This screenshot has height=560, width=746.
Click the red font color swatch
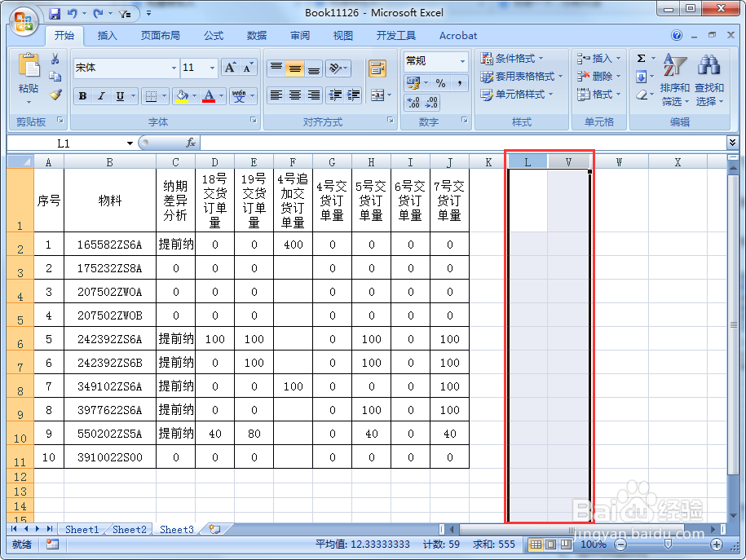point(209,96)
